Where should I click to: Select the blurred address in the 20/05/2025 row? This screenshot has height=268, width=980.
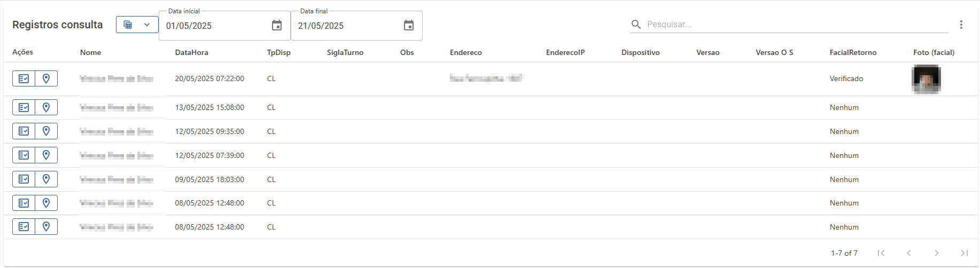tap(486, 78)
